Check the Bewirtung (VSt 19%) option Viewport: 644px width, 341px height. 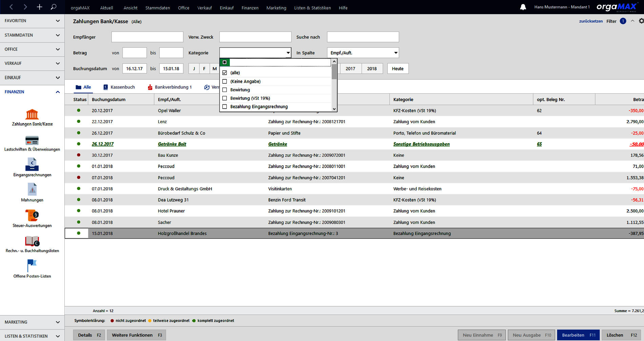tap(224, 98)
